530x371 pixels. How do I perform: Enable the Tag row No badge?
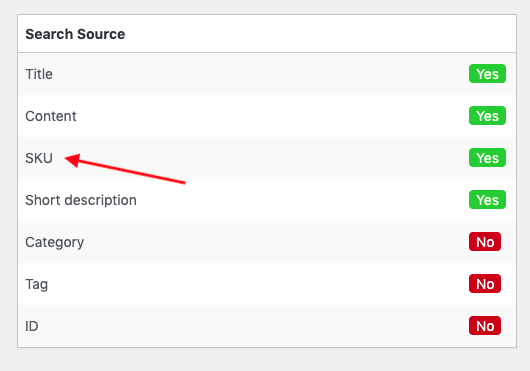coord(485,283)
